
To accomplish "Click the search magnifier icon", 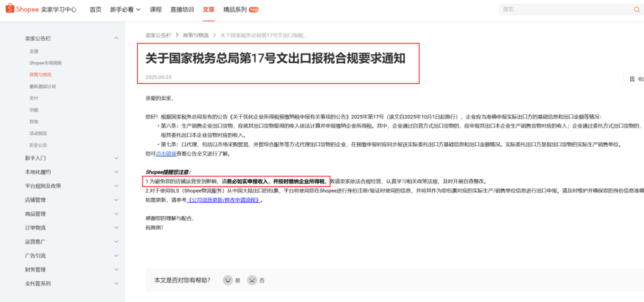I will click(x=637, y=10).
